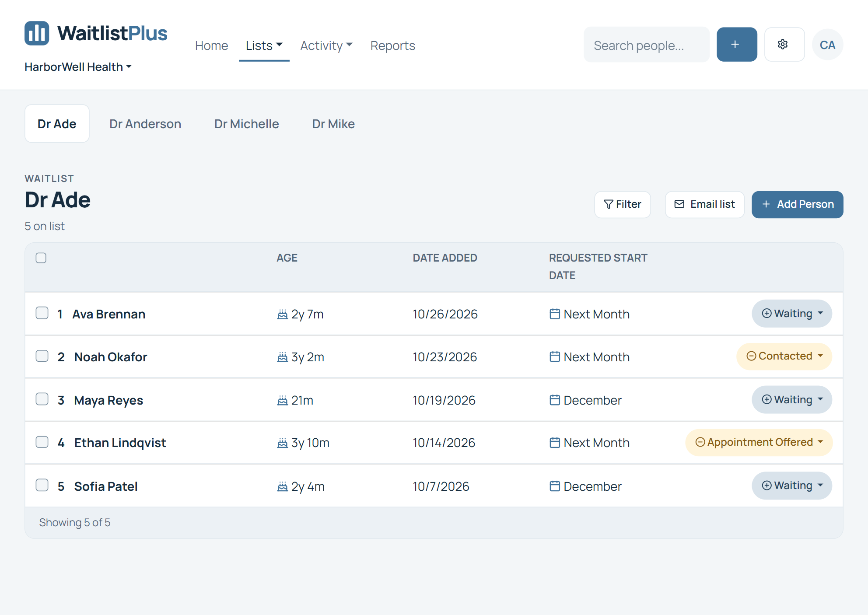Click the calendar icon in Sofia Patel's row

coord(555,486)
